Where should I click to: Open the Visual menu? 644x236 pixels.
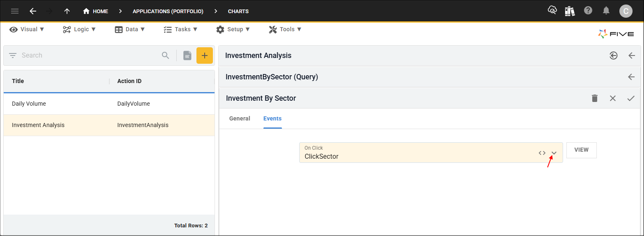point(27,29)
